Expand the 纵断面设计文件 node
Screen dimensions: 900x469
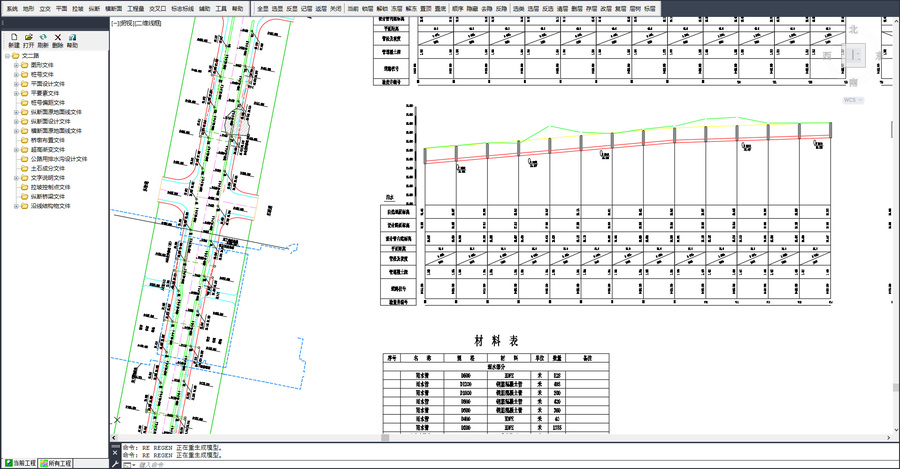click(x=16, y=121)
